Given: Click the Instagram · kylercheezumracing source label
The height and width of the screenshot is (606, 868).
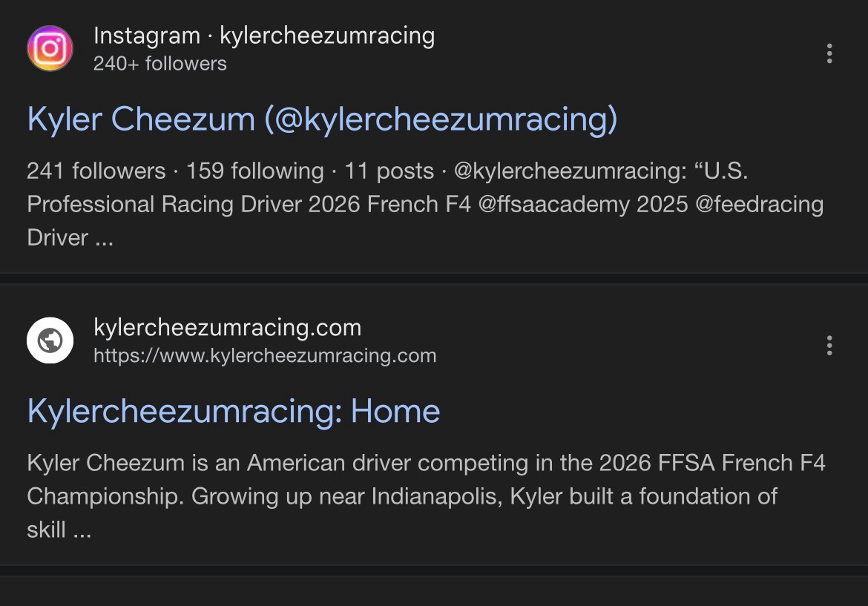Looking at the screenshot, I should [264, 36].
